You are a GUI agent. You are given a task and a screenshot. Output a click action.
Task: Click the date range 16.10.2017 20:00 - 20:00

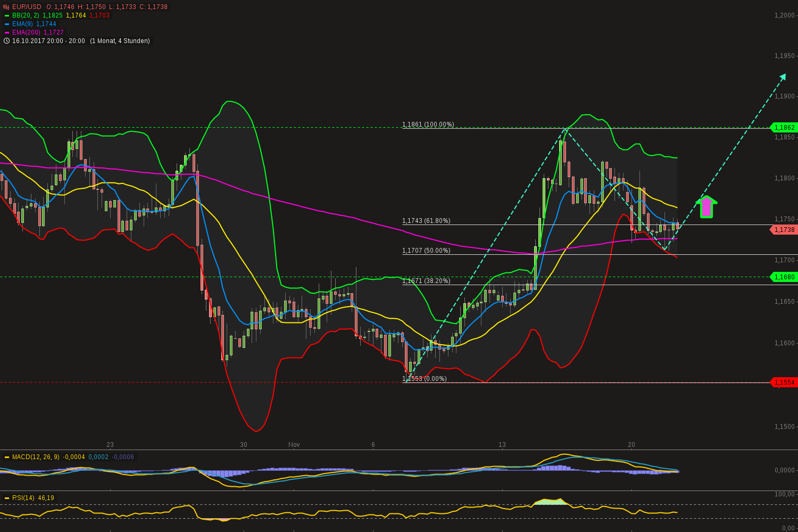48,41
